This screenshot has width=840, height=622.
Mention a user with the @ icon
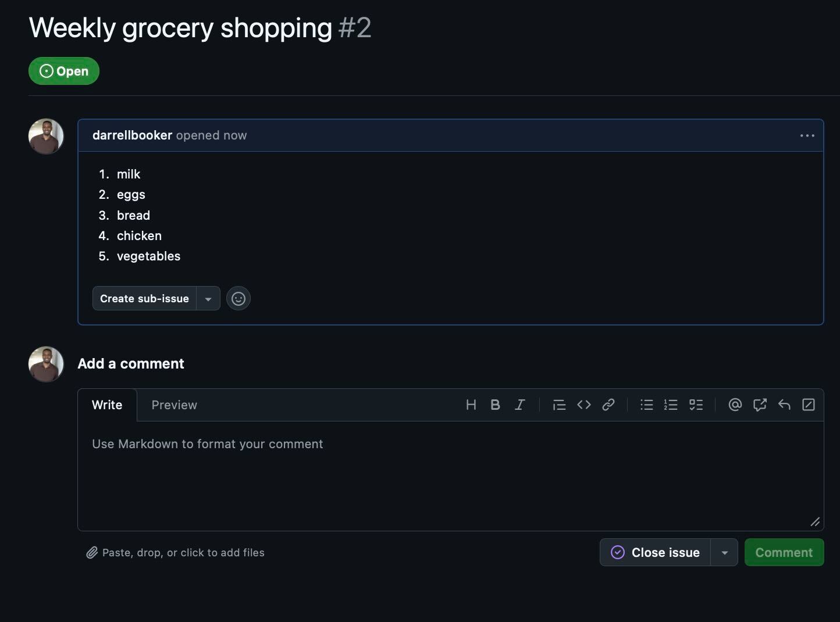click(735, 405)
